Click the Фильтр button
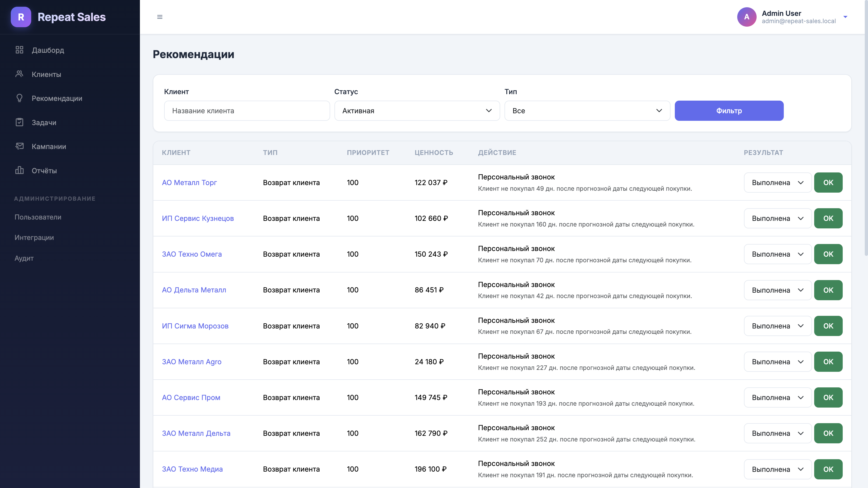Viewport: 868px width, 488px height. click(x=729, y=111)
